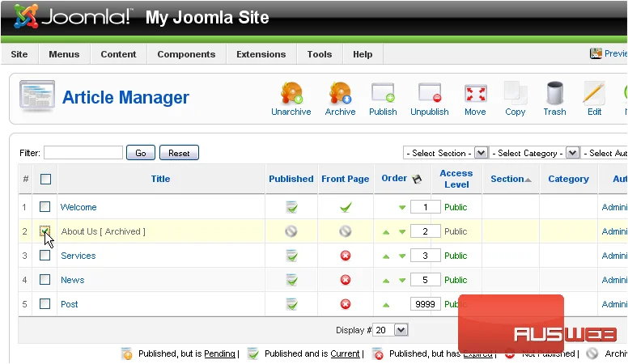628x364 pixels.
Task: Toggle the select-all checkbox in the header
Action: [x=45, y=179]
